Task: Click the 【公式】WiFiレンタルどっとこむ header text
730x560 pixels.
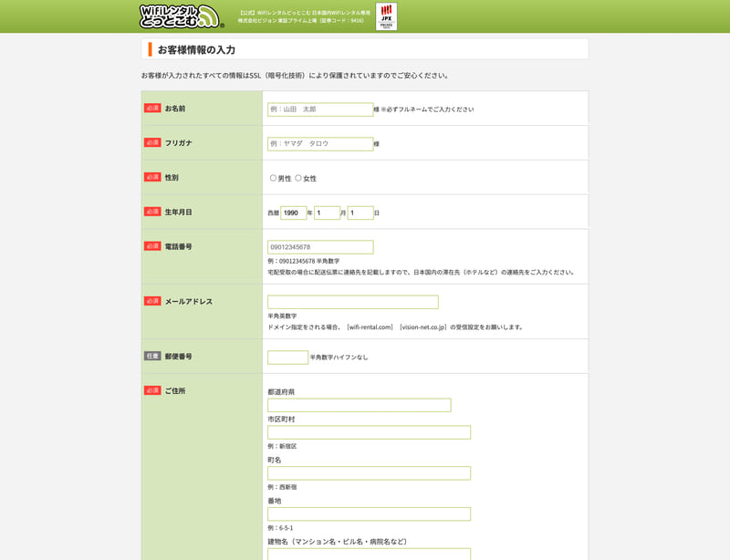Action: [304, 13]
